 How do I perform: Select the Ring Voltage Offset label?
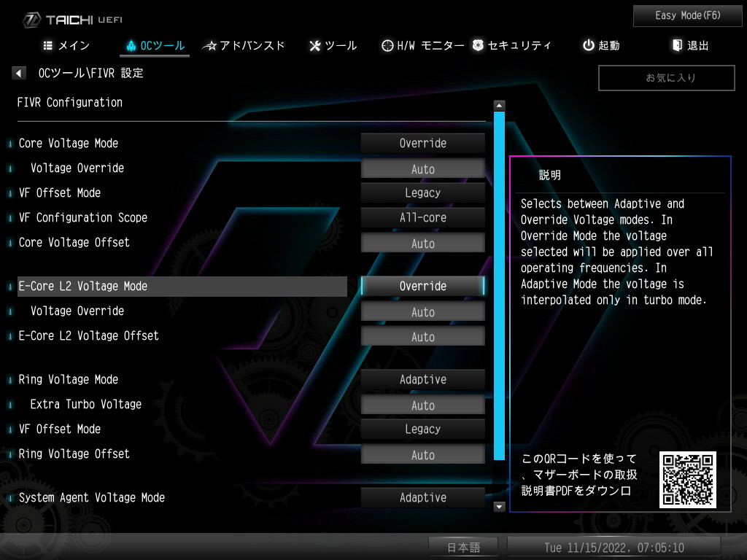(x=74, y=454)
